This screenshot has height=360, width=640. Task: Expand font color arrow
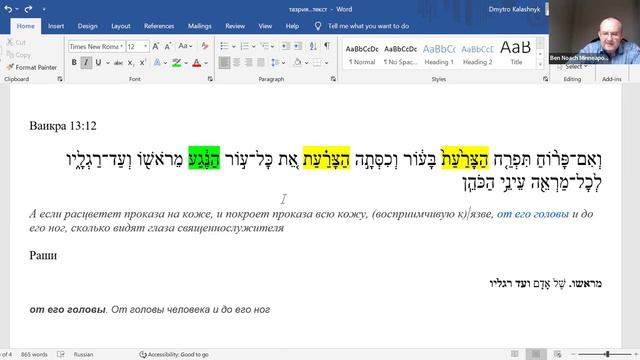206,63
